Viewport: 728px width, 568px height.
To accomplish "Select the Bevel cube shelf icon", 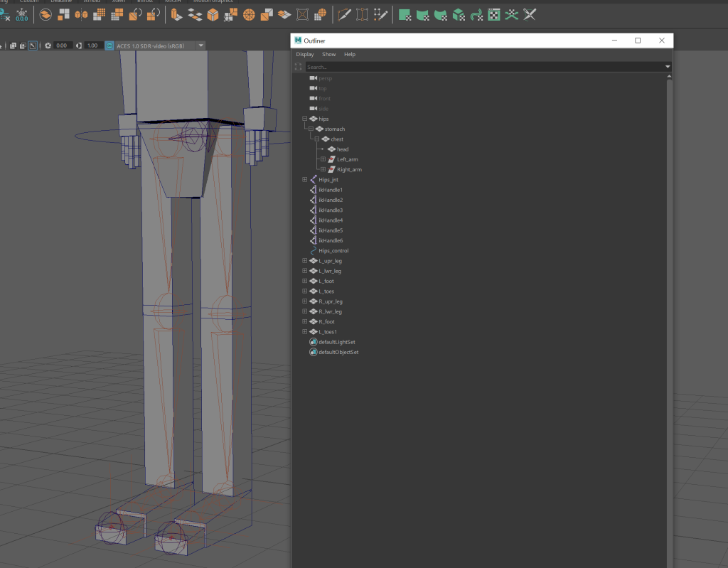I will tap(213, 15).
